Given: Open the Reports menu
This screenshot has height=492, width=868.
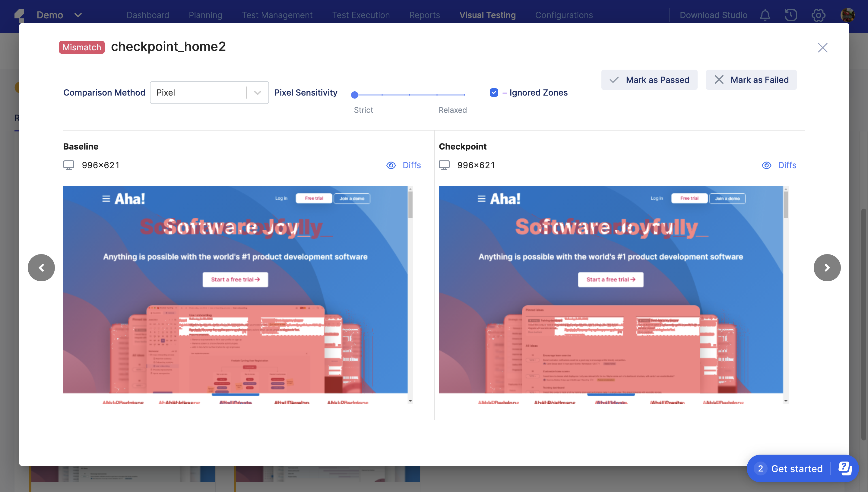Looking at the screenshot, I should tap(425, 15).
